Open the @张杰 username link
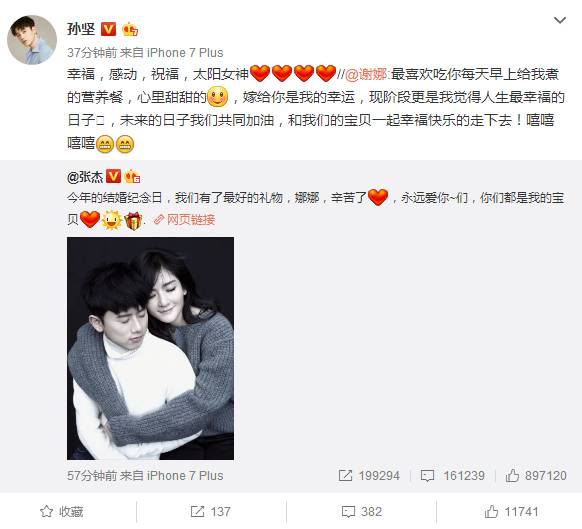The width and height of the screenshot is (582, 529). pos(85,177)
